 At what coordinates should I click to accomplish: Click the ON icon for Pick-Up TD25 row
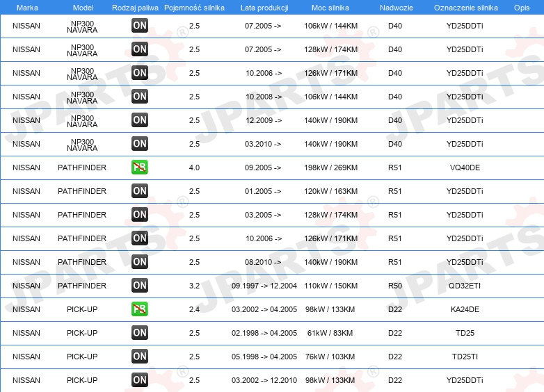tap(140, 332)
